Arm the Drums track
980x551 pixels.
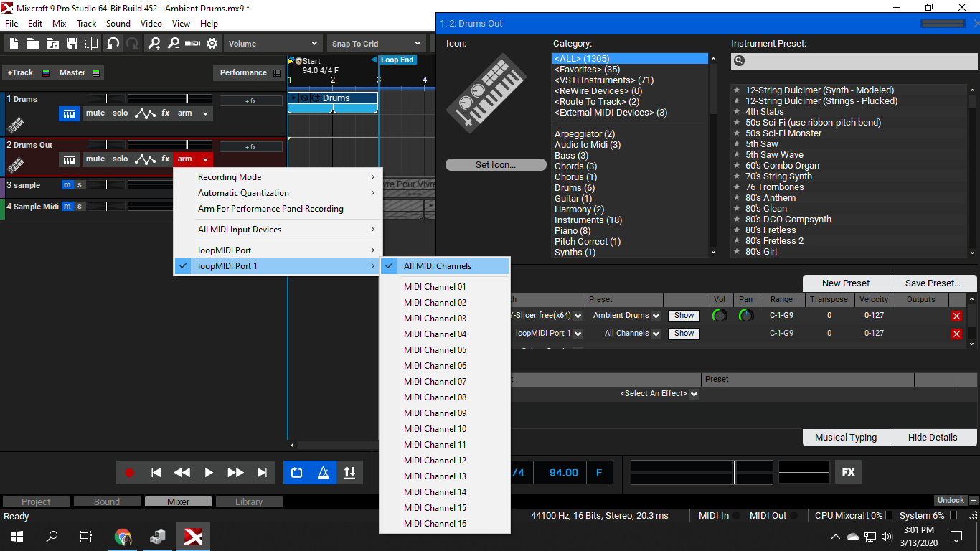185,113
